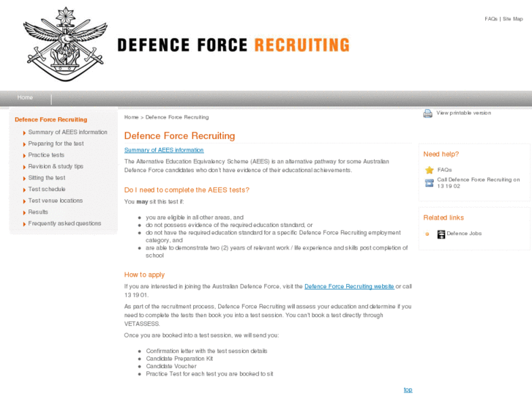
Task: Click the arrow beside Test schedule
Action: (24, 190)
